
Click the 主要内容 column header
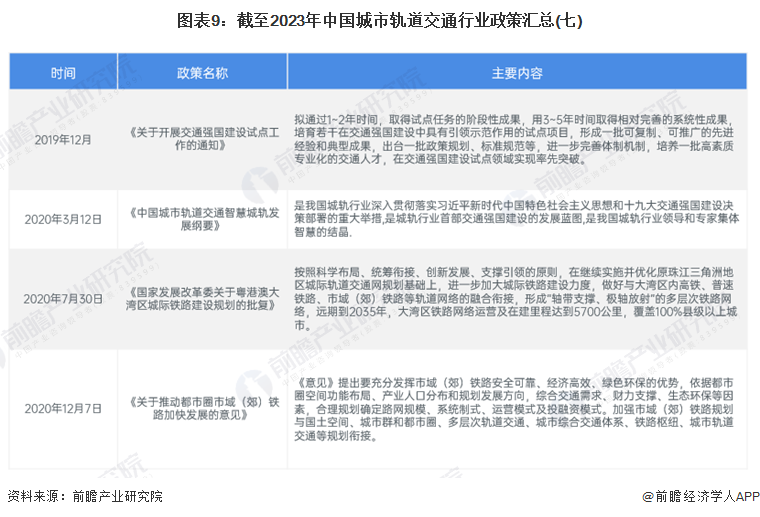(x=517, y=73)
